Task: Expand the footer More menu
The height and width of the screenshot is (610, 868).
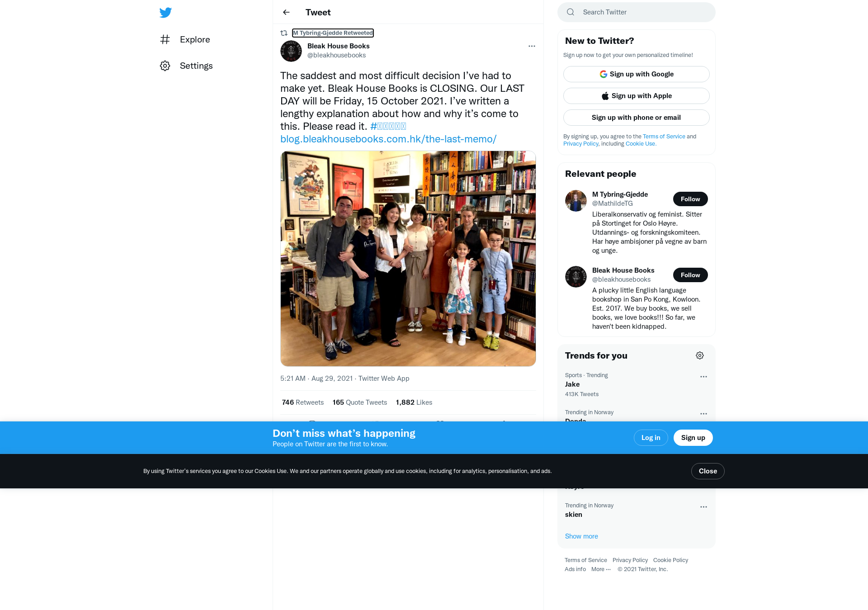Action: [601, 569]
